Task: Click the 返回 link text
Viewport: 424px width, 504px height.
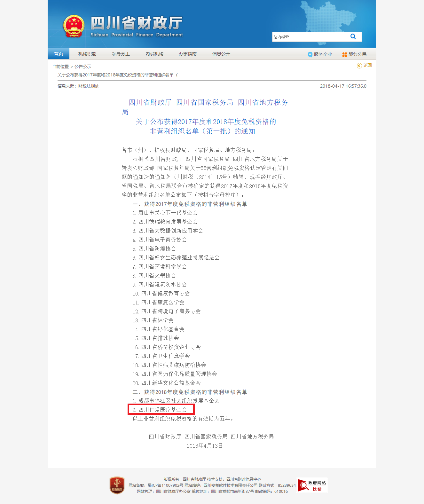Action: [x=367, y=65]
